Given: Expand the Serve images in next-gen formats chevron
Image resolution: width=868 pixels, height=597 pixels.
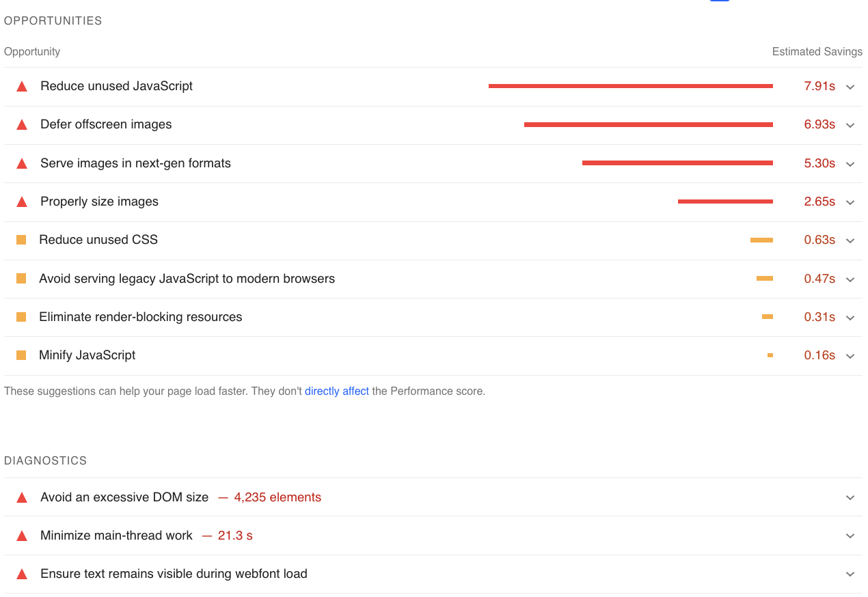Looking at the screenshot, I should [x=850, y=164].
